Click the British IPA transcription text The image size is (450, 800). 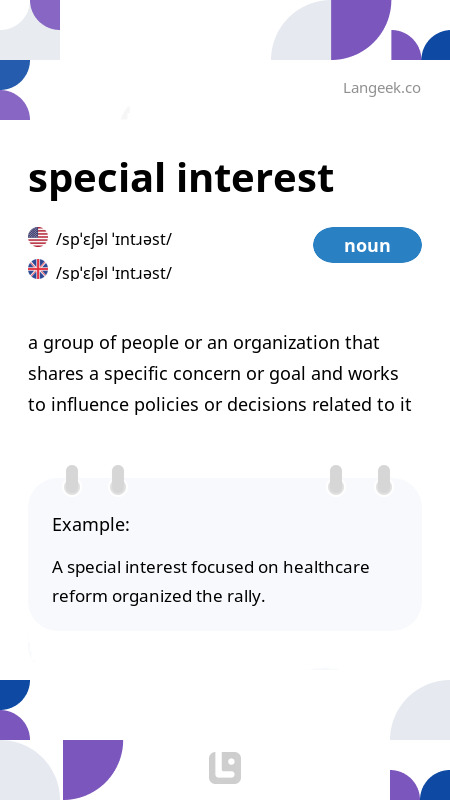114,273
